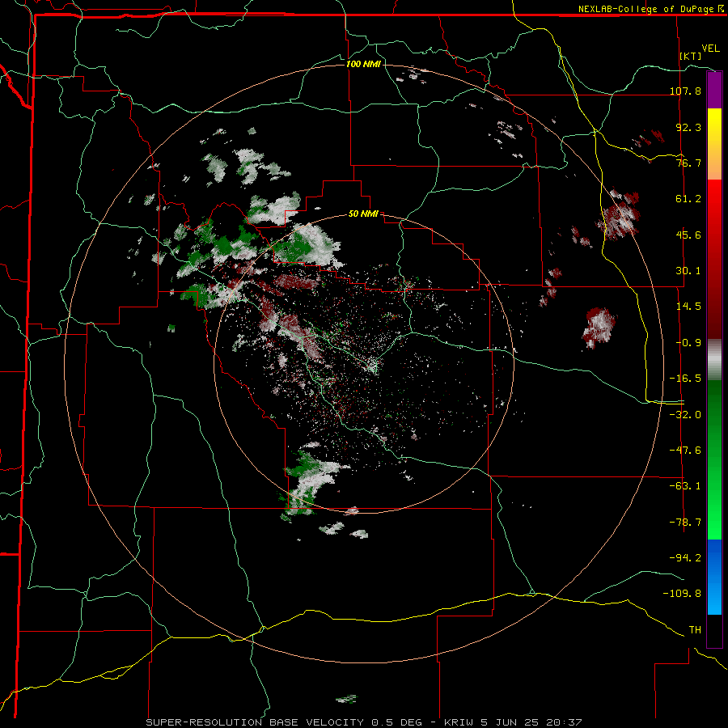
Task: Click the KRIW radar station identifier
Action: (x=460, y=722)
